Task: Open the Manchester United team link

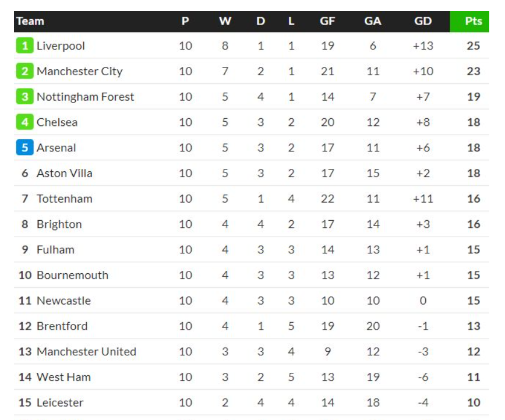Action: pyautogui.click(x=86, y=352)
